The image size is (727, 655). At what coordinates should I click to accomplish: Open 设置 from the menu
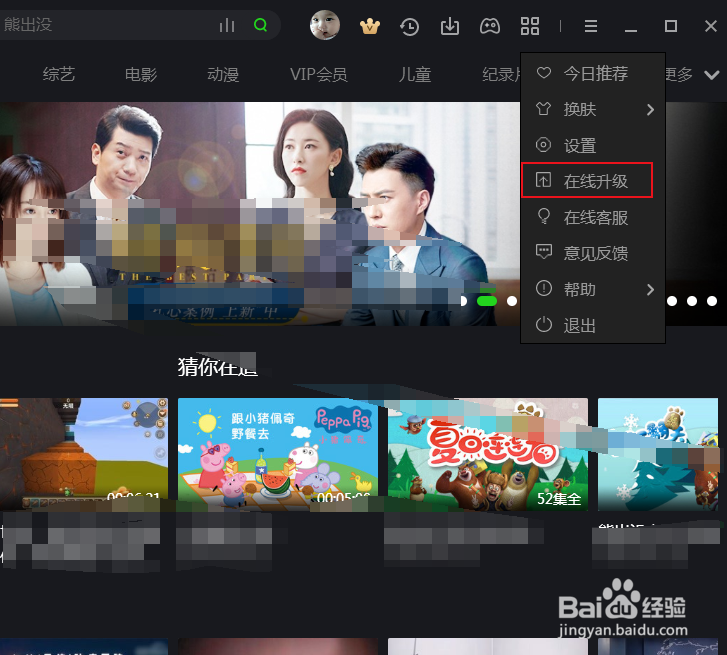(x=593, y=145)
